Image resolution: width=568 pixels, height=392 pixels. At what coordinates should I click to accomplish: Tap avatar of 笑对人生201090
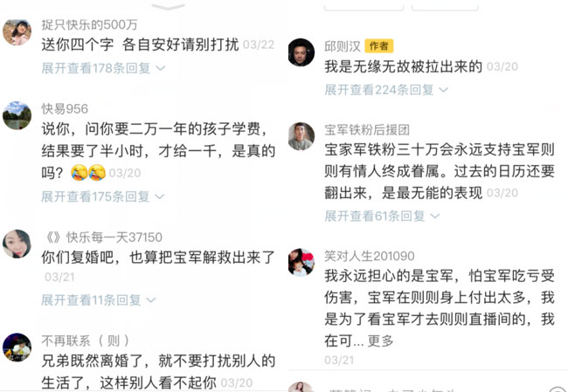tap(301, 262)
